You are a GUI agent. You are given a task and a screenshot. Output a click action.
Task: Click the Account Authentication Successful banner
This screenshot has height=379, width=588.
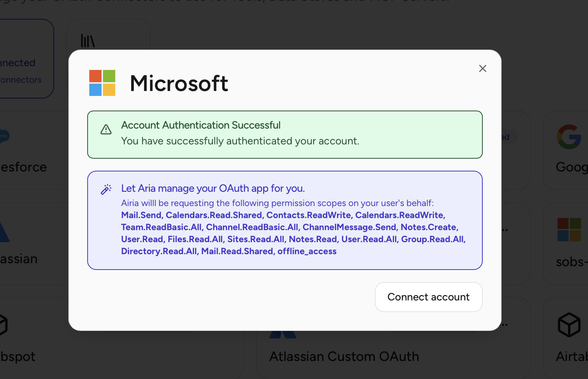(x=285, y=134)
